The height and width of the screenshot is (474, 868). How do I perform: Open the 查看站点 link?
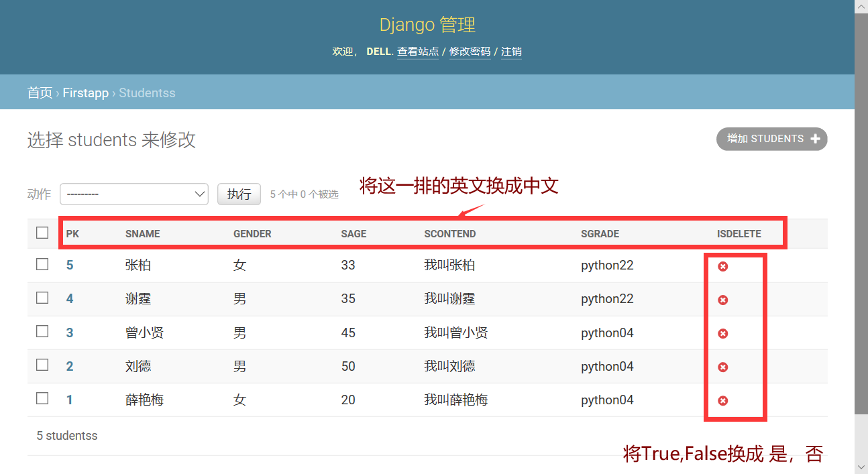pos(418,52)
